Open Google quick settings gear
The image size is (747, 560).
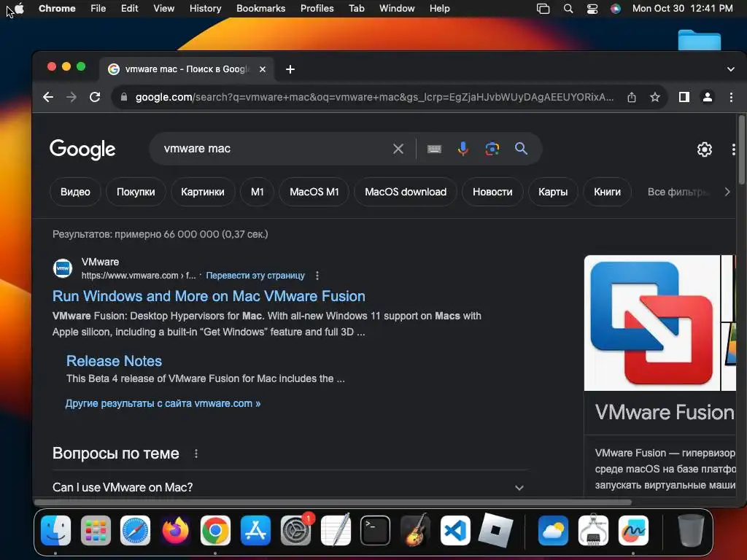click(x=705, y=149)
